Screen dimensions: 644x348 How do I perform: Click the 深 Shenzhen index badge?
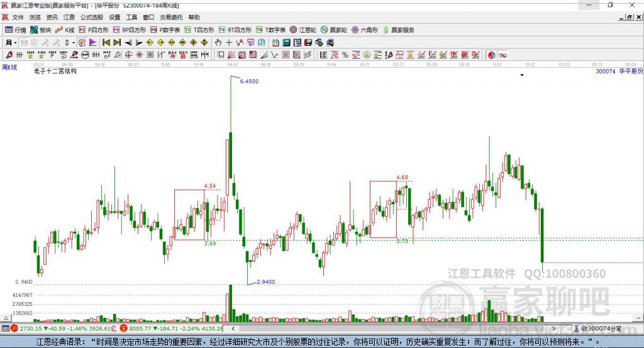pos(124,329)
